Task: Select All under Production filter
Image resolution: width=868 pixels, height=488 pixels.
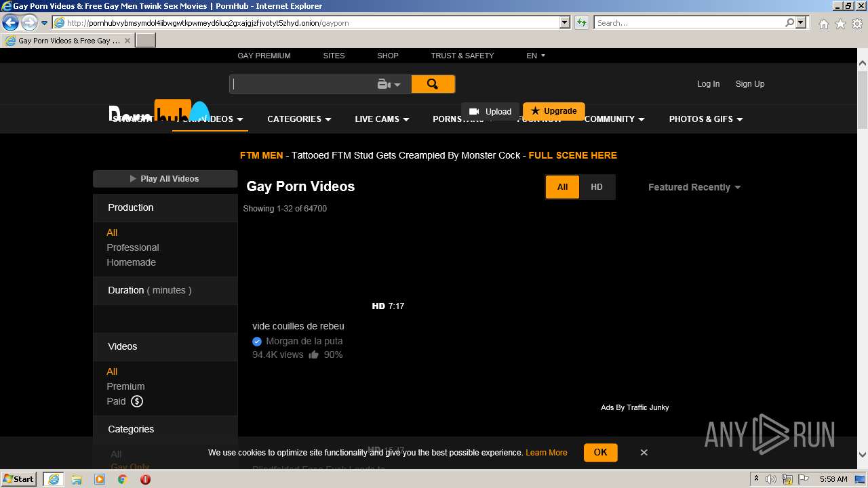Action: coord(112,232)
